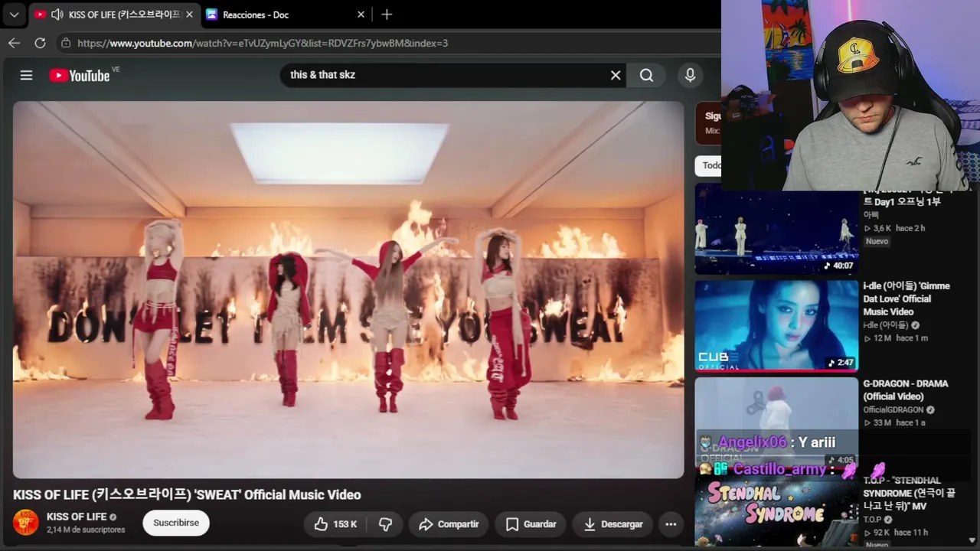Dislike the video with thumbs-down

click(x=386, y=524)
